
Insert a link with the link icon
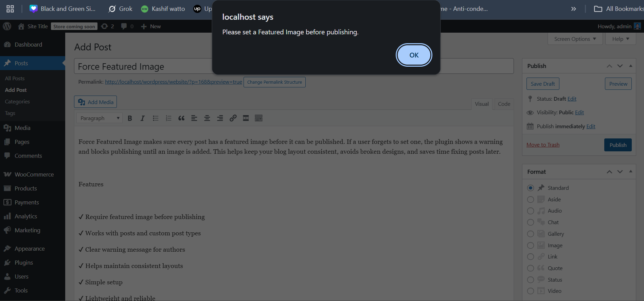tap(233, 118)
